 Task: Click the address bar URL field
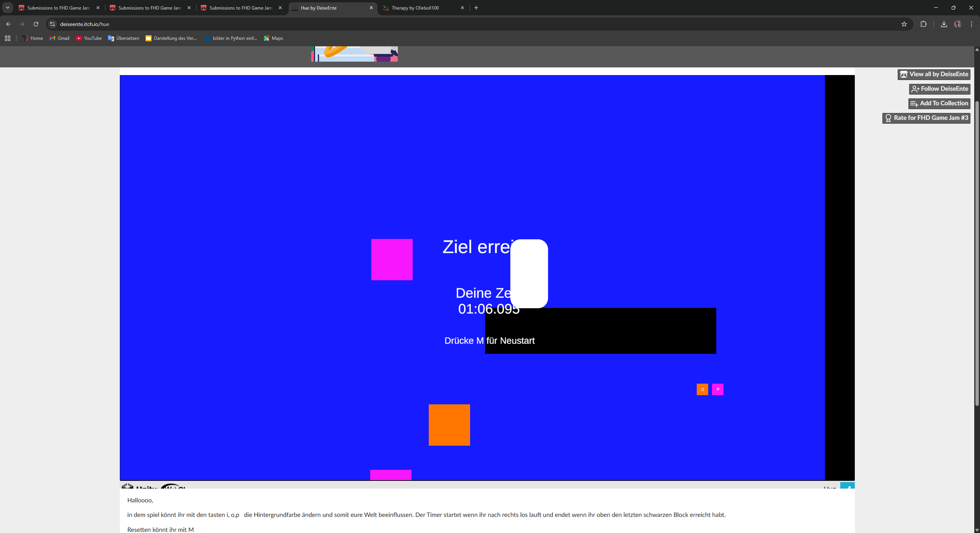click(459, 24)
